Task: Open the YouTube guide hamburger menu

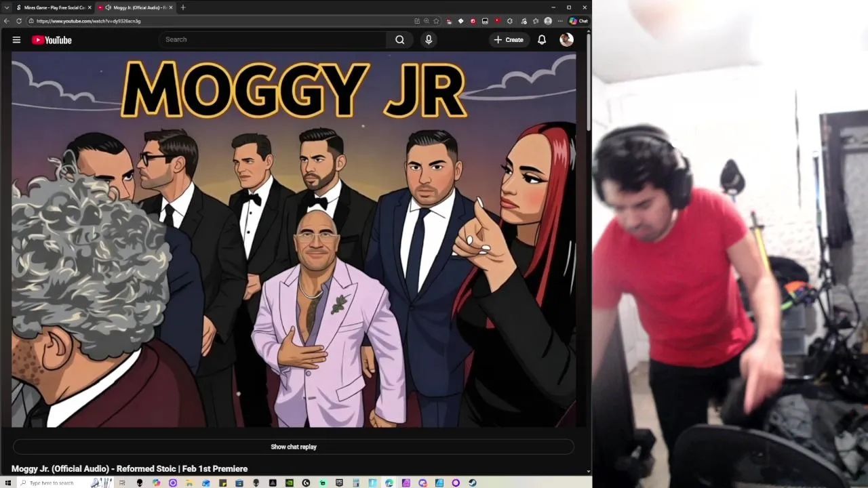Action: click(16, 40)
